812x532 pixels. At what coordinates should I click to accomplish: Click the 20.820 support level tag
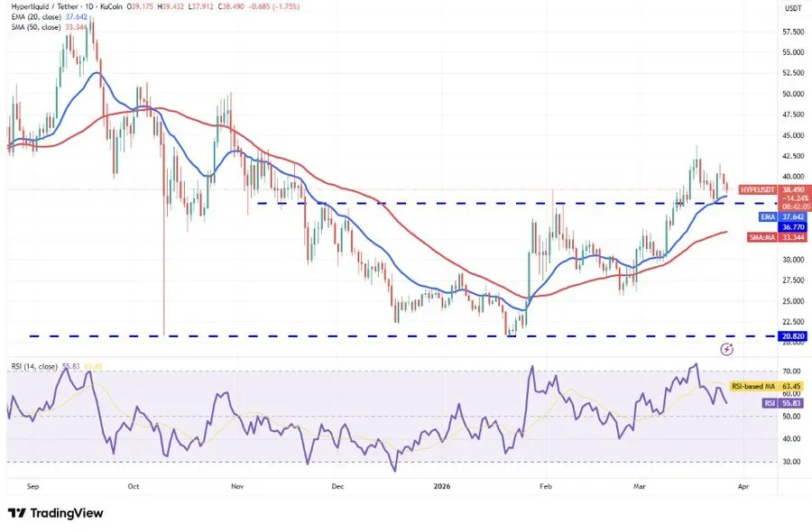[792, 336]
